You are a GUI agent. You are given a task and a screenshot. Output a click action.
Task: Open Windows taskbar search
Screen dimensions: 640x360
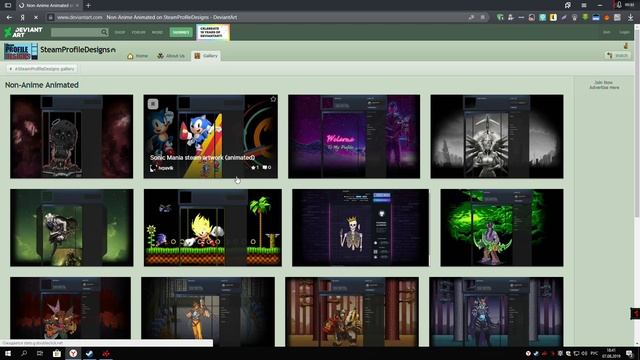pos(24,353)
